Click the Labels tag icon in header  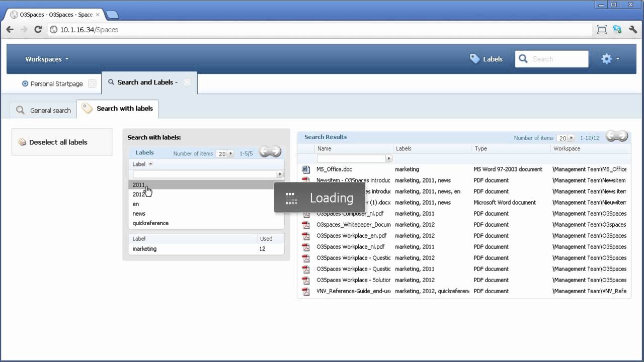tap(474, 59)
